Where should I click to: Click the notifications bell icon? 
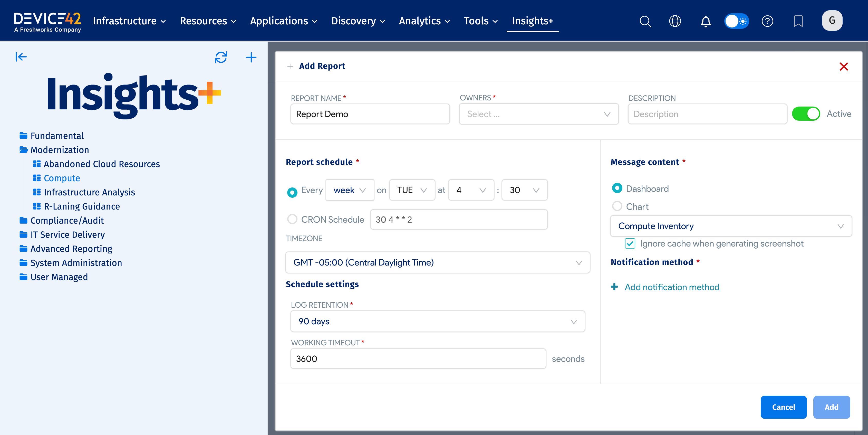706,21
